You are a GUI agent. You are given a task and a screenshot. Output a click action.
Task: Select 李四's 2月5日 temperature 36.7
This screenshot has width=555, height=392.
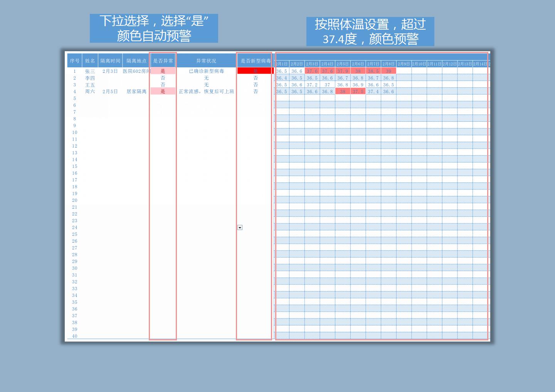click(x=343, y=78)
